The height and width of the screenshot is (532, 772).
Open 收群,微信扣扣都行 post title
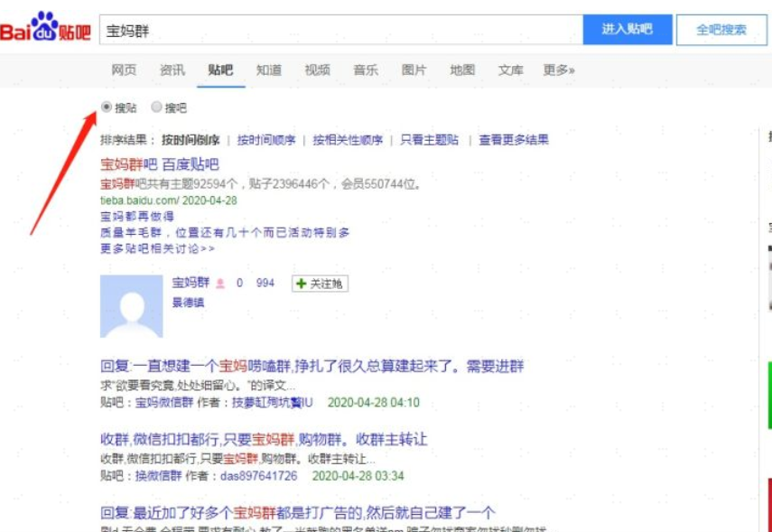pos(264,439)
